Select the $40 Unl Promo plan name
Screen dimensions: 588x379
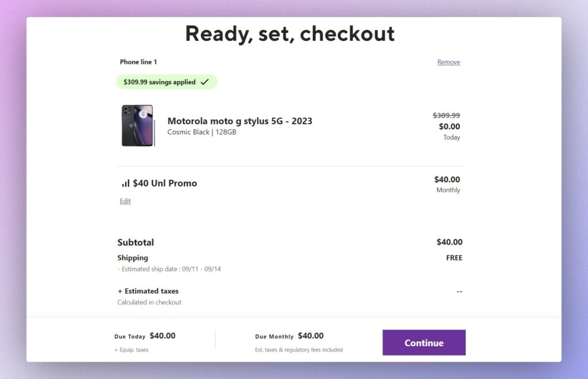(165, 183)
